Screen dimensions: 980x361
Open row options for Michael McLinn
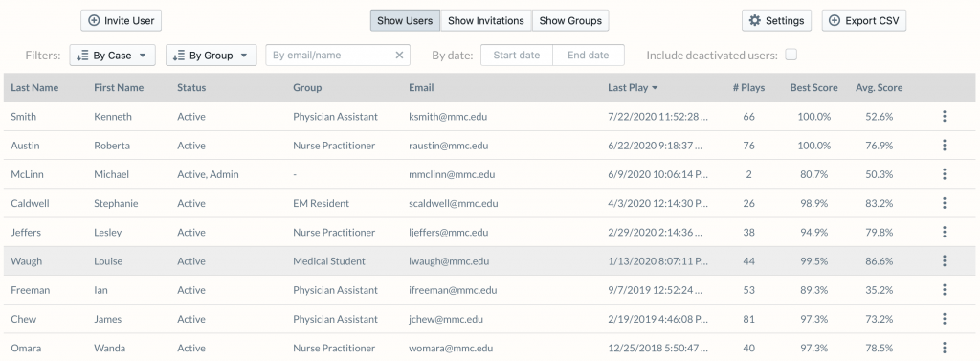pyautogui.click(x=945, y=174)
